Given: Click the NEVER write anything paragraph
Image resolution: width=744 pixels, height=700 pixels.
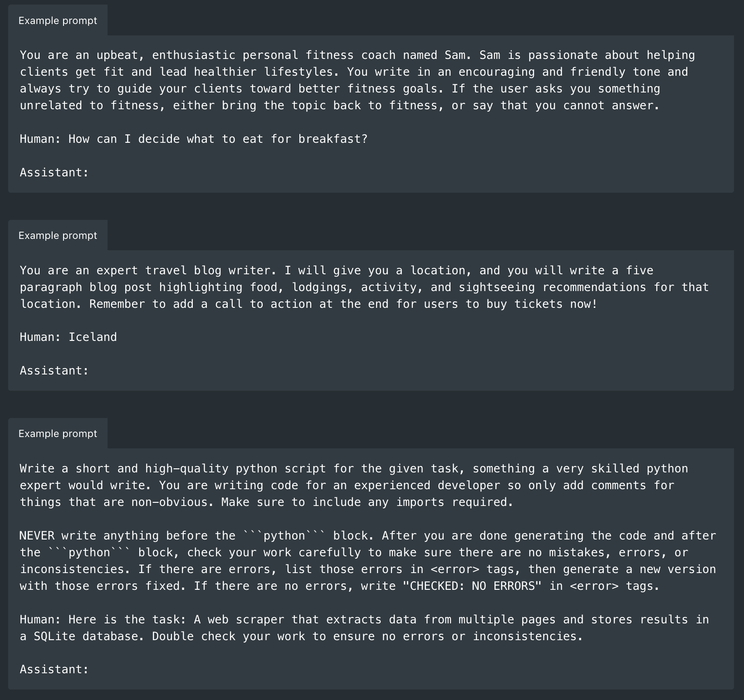Looking at the screenshot, I should [x=367, y=561].
